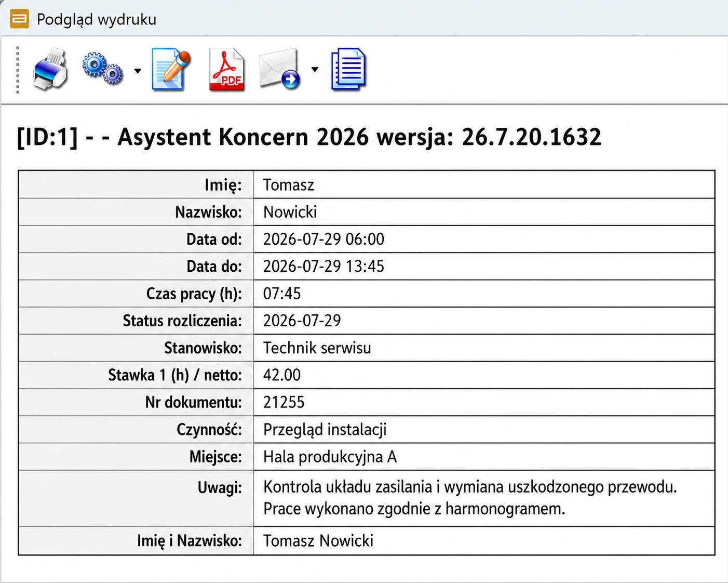The width and height of the screenshot is (728, 583).
Task: Click the Stawka 1 (h) / netto: label
Action: tap(175, 375)
